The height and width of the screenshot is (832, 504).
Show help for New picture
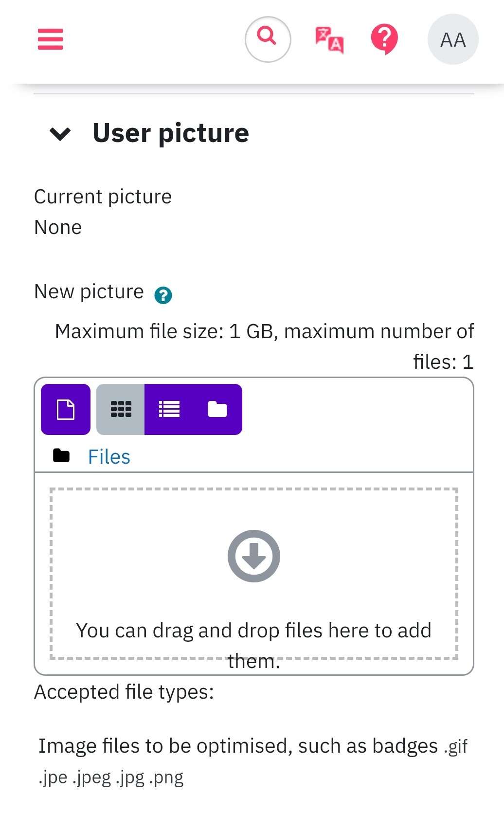[x=163, y=295]
